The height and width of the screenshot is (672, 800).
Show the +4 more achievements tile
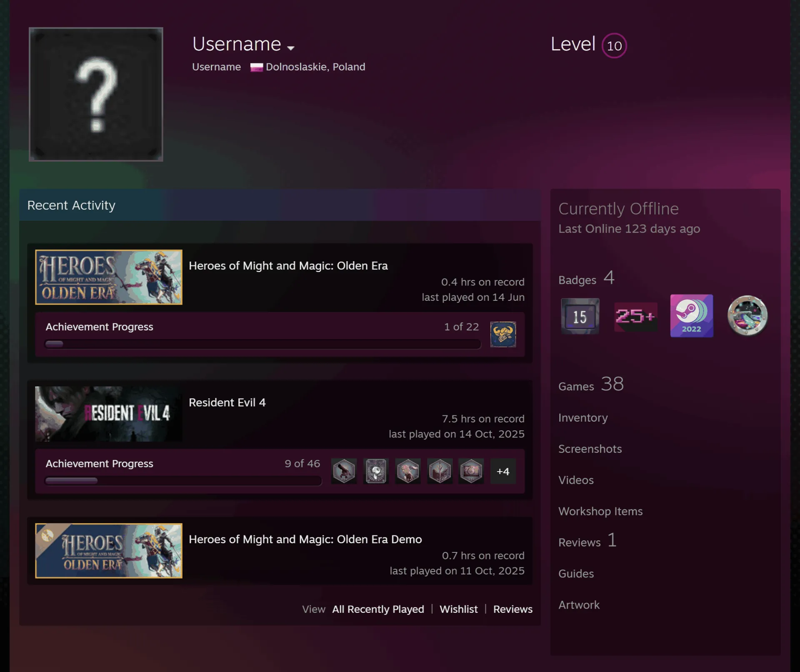coord(503,471)
